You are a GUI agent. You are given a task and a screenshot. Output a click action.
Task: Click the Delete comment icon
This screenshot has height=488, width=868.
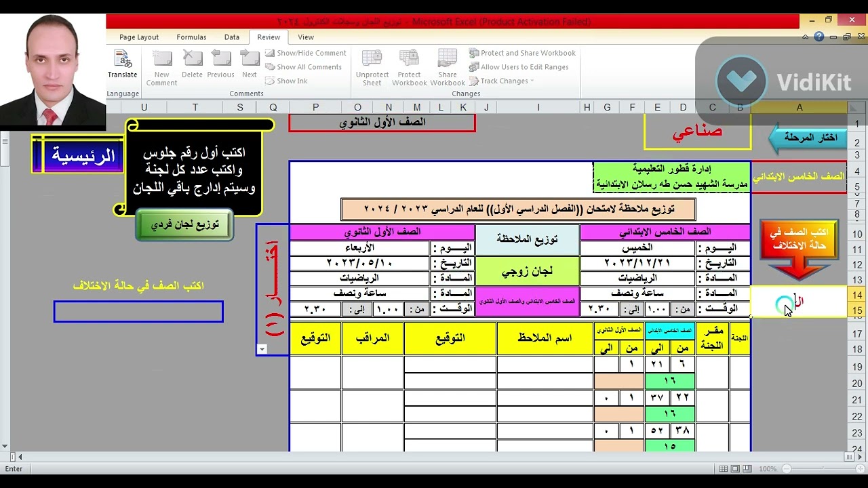point(192,65)
